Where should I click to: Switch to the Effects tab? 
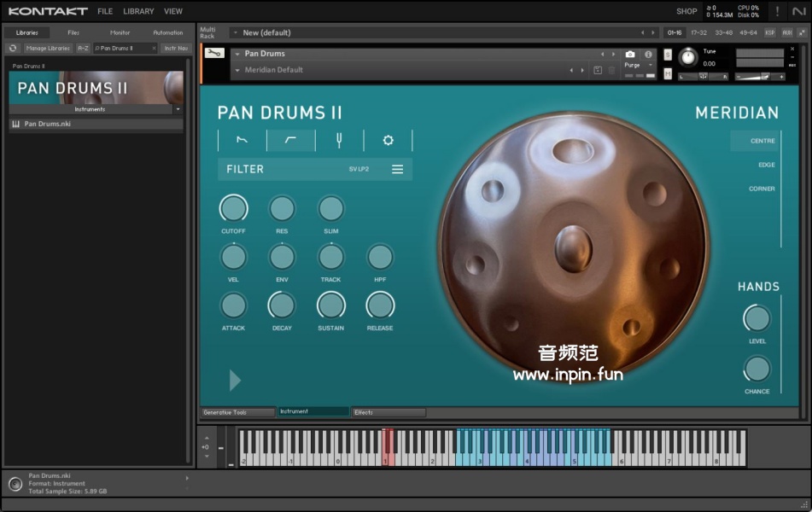[x=388, y=412]
